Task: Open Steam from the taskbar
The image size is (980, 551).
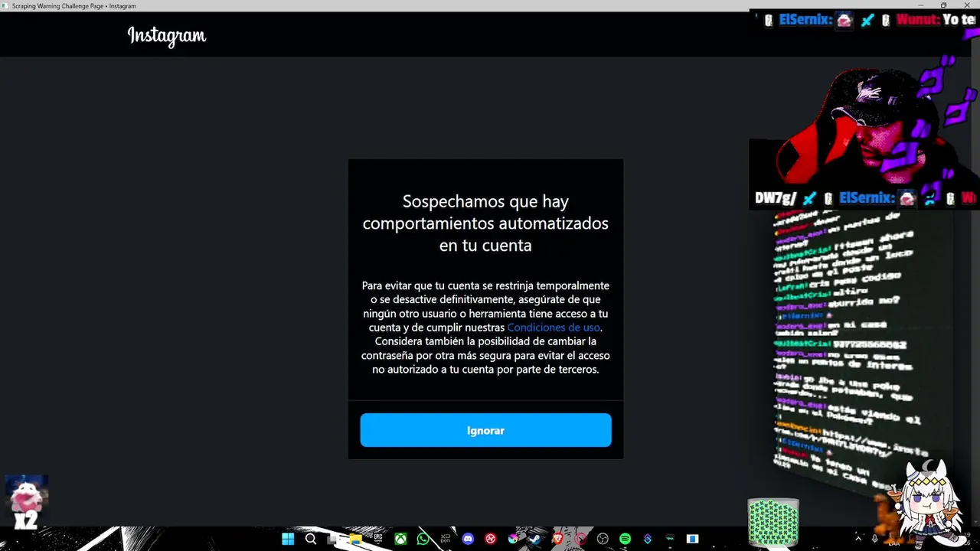Action: click(534, 539)
